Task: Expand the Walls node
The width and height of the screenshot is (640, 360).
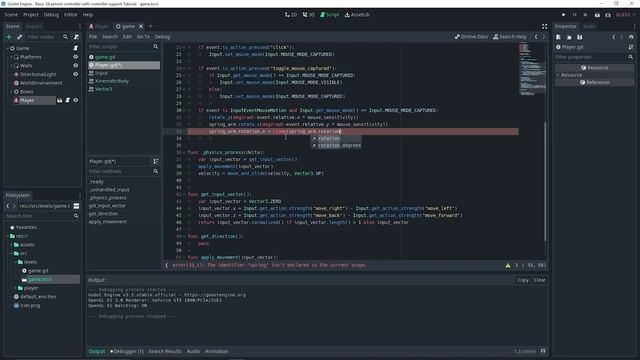Action: click(11, 66)
